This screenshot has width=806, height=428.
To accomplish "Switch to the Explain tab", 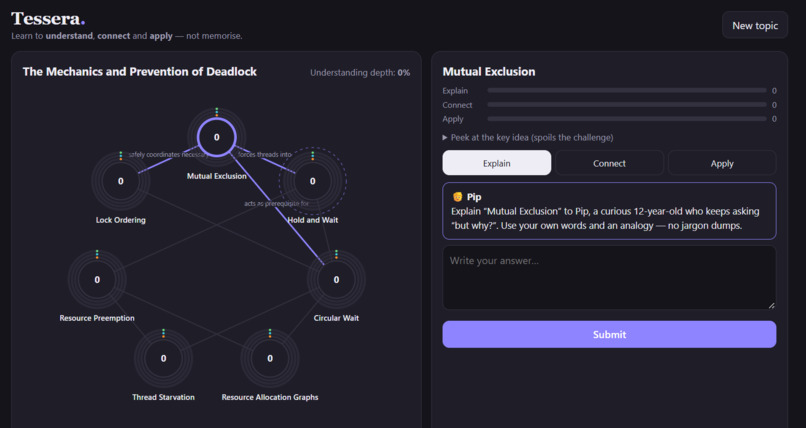I will coord(497,163).
